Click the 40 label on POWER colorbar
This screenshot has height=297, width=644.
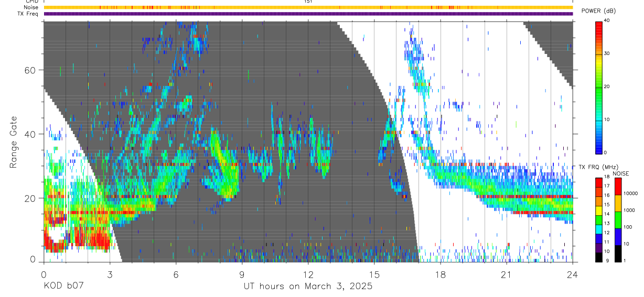click(x=607, y=21)
